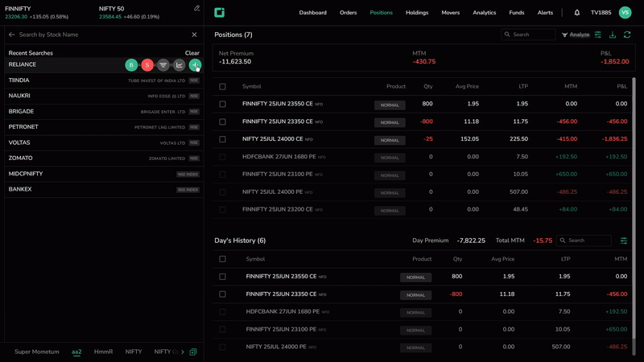Viewport: 644px width, 362px height.
Task: Open market depth icon for RELIANCE
Action: coord(163,65)
